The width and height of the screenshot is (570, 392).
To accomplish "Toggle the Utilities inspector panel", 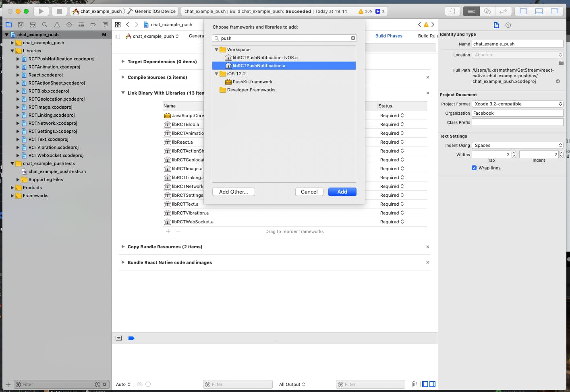I will tap(555, 11).
